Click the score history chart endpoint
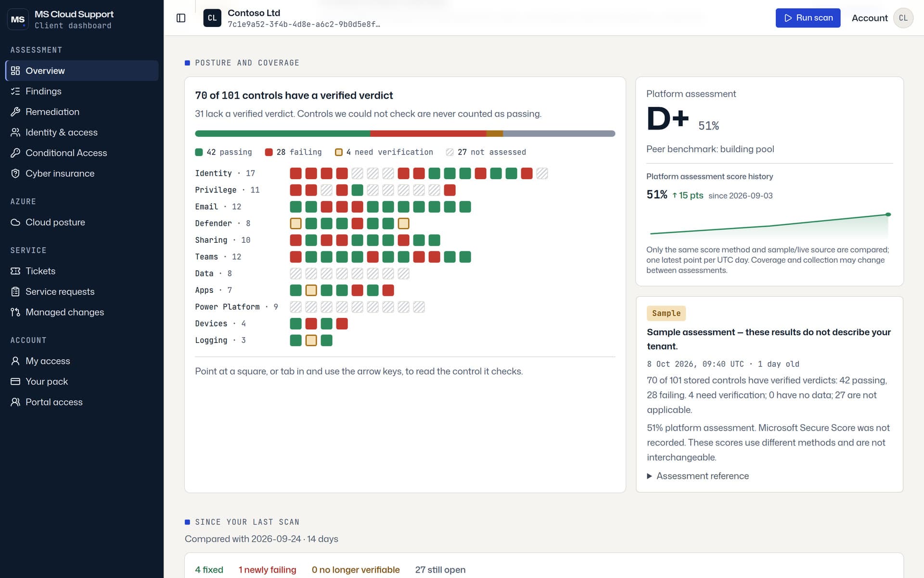924x578 pixels. click(888, 214)
